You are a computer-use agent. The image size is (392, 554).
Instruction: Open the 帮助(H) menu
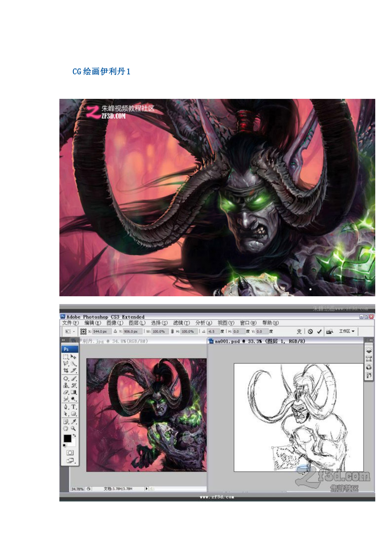pos(270,323)
